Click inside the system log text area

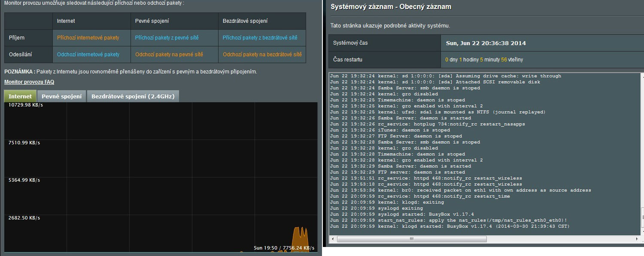pos(472,150)
